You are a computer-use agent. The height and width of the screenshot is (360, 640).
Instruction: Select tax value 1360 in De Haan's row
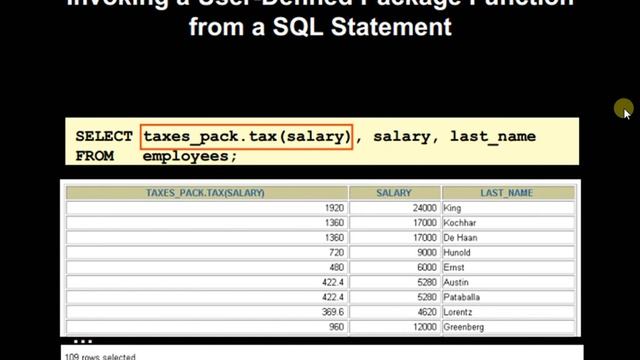334,238
